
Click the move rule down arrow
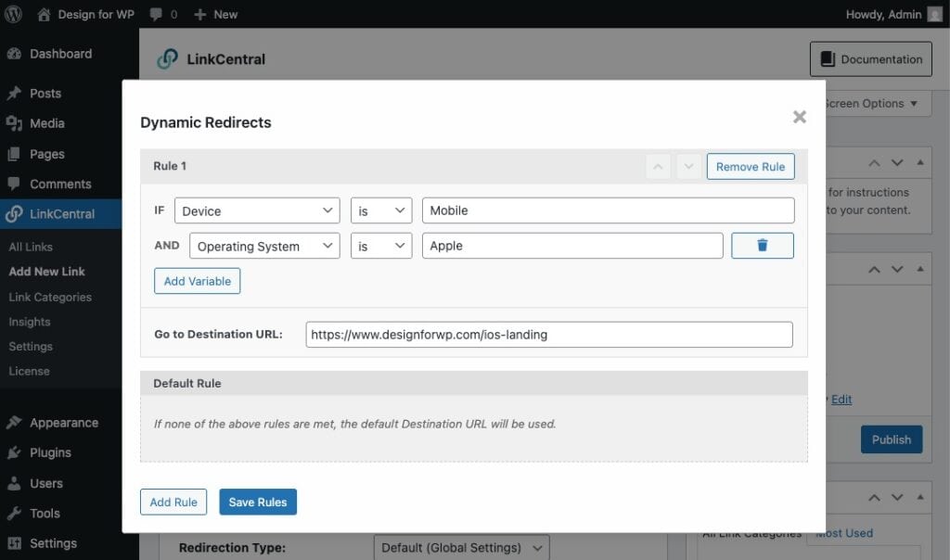point(687,167)
